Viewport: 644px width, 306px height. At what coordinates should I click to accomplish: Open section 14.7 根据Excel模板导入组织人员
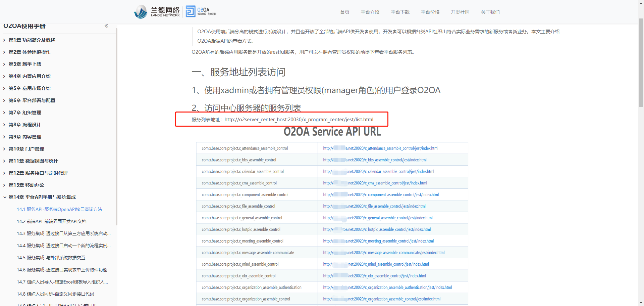[62, 282]
